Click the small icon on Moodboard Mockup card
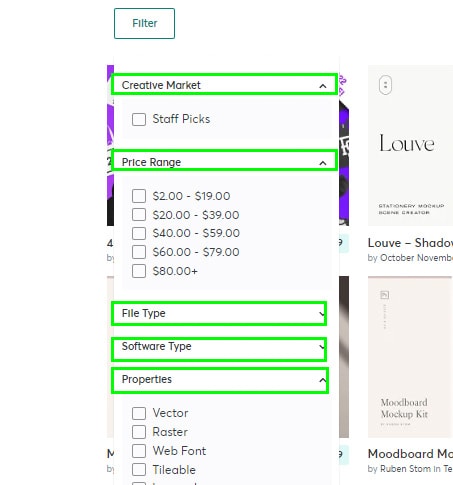 point(385,295)
